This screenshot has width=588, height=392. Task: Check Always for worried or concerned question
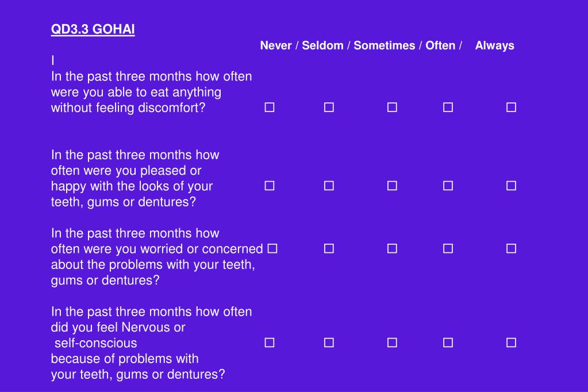pyautogui.click(x=511, y=248)
